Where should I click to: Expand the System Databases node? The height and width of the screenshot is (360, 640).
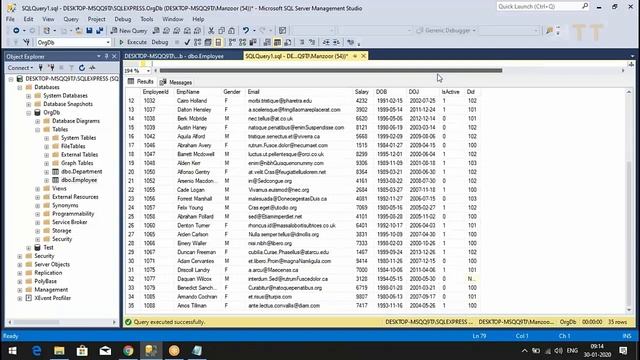29,96
